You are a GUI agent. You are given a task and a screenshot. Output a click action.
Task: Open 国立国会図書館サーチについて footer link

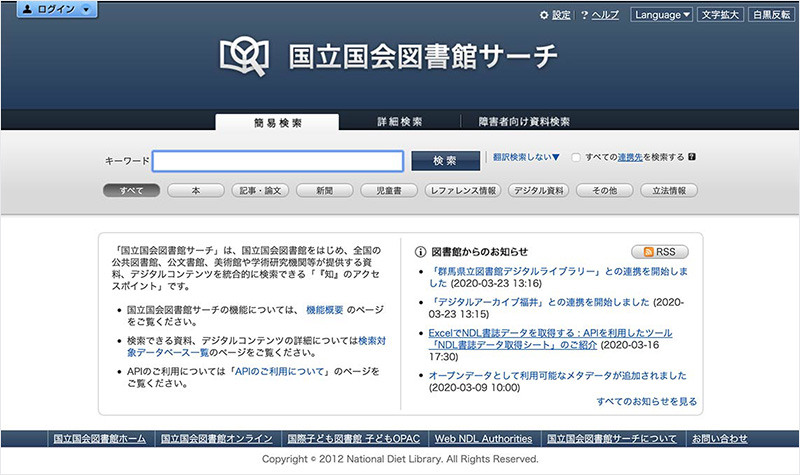click(612, 439)
